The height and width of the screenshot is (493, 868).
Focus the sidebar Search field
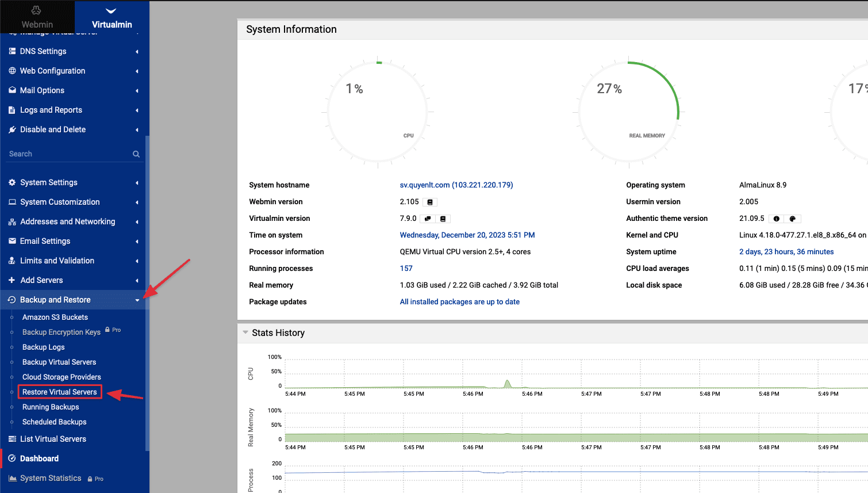point(69,154)
